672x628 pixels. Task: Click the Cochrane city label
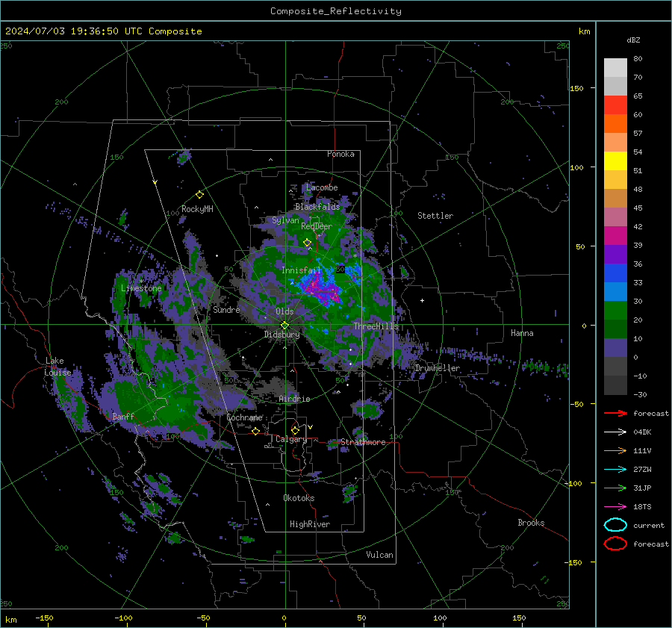[x=244, y=417]
